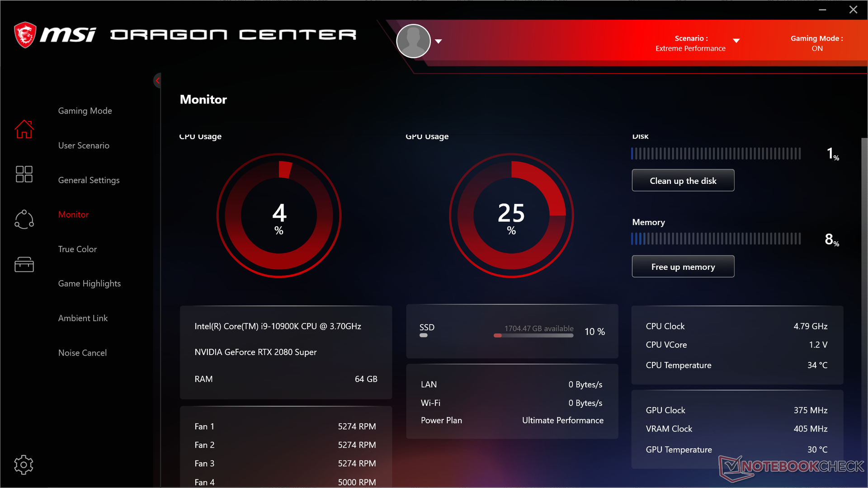Click CPU Temperature 34 °C value
Screen dimensions: 868x488
point(817,365)
